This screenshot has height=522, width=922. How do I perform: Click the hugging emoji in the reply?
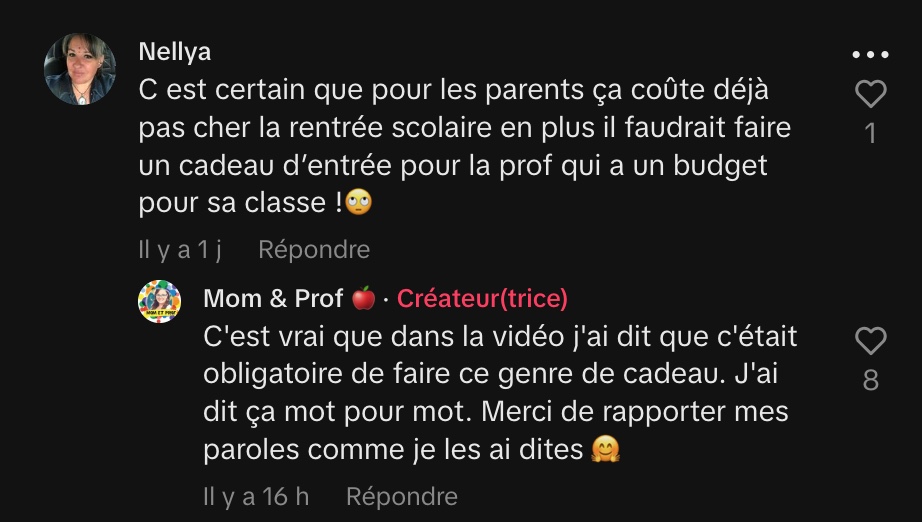point(606,449)
